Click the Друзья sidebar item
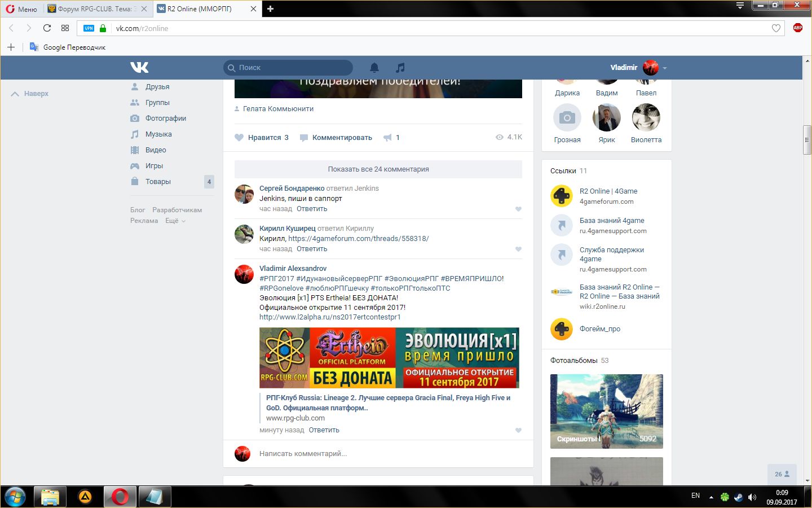812x508 pixels. point(157,87)
